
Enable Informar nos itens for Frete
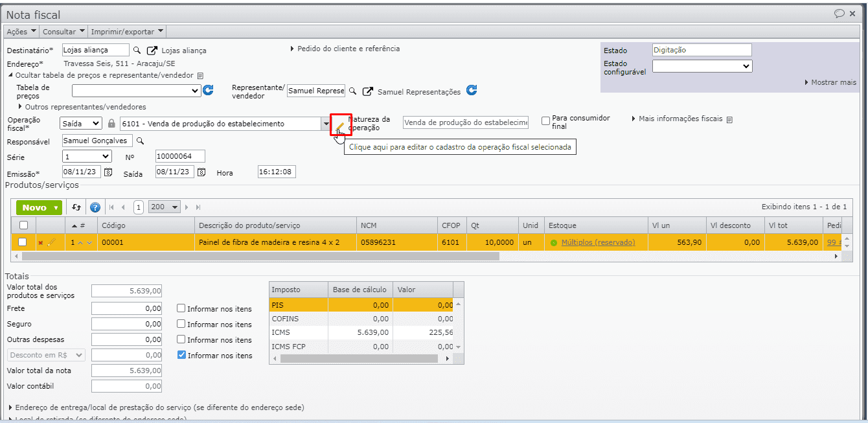(181, 308)
